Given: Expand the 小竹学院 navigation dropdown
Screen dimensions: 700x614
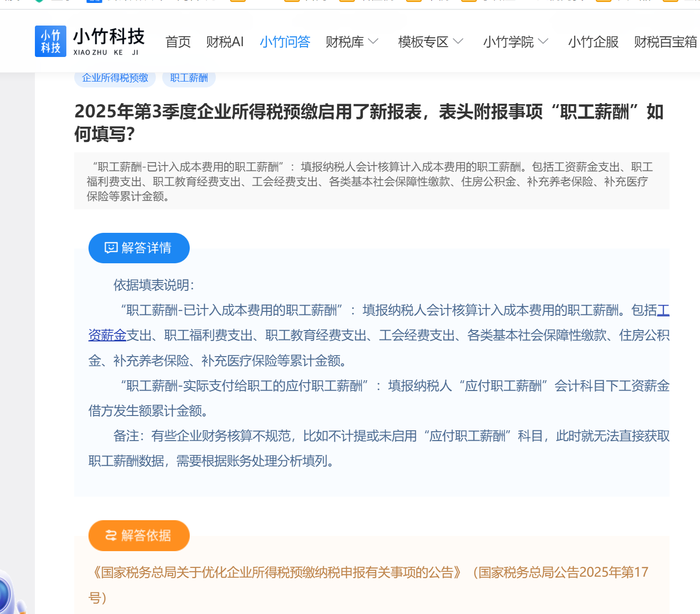Looking at the screenshot, I should pyautogui.click(x=543, y=42).
